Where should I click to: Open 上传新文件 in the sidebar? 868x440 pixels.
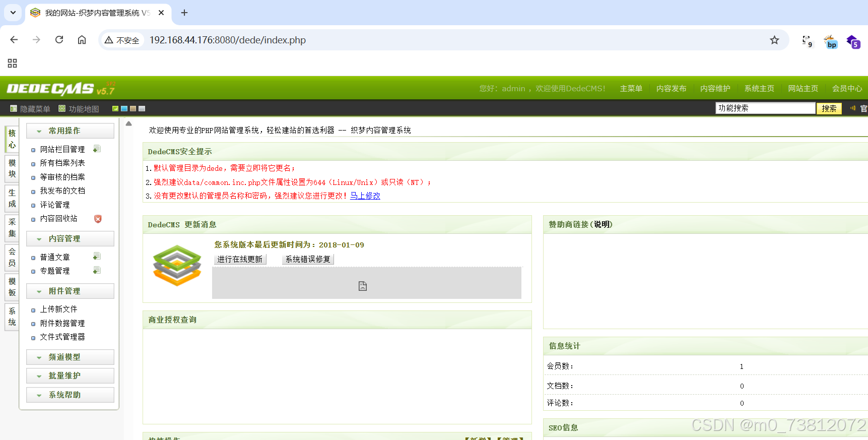tap(58, 309)
